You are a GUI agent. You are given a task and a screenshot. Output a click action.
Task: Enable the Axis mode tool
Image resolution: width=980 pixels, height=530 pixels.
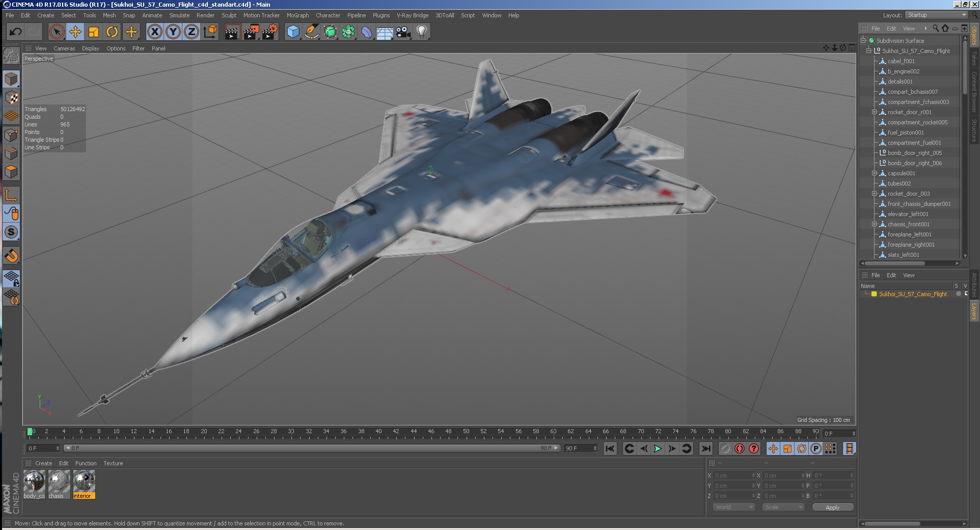(11, 195)
